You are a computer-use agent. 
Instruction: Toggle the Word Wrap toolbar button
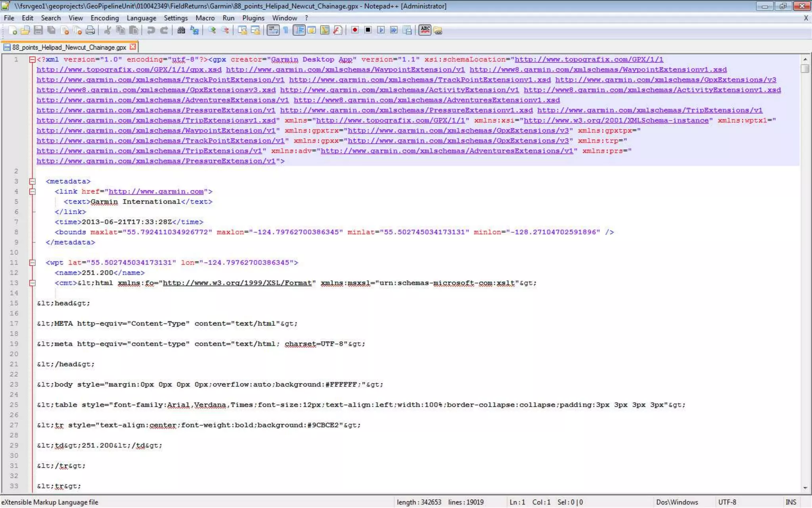coord(273,30)
